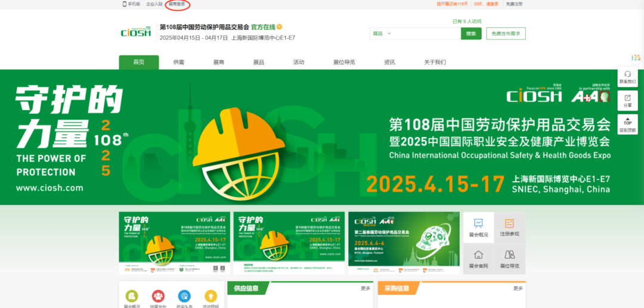This screenshot has height=308, width=644.
Task: Open the 供需 navigation tab
Action: pyautogui.click(x=179, y=63)
